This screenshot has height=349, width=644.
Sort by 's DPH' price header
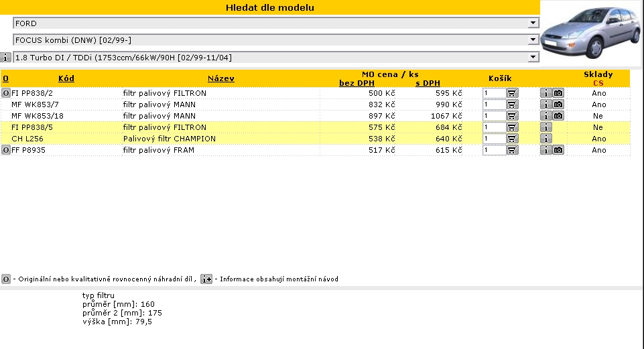[427, 83]
